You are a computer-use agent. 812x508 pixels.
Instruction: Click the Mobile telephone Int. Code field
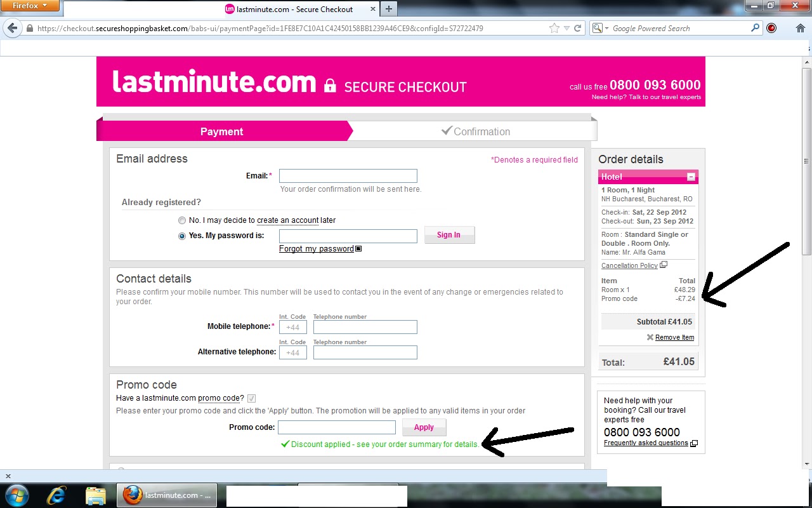pos(293,327)
